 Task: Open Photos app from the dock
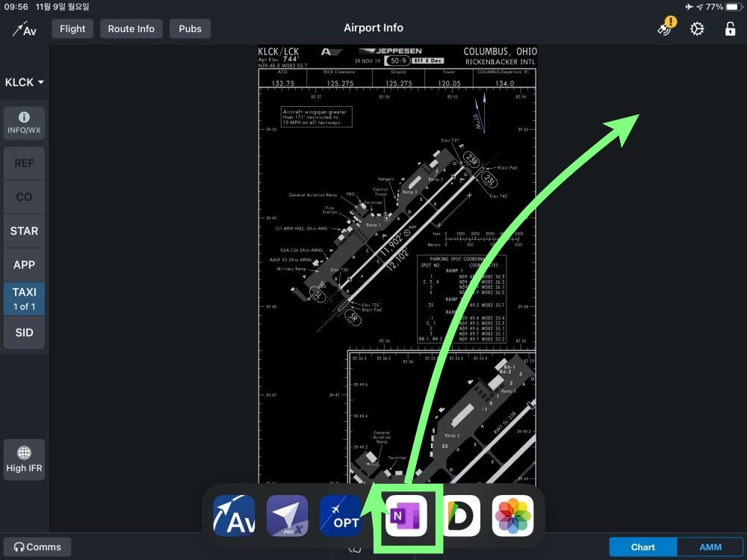pos(512,516)
